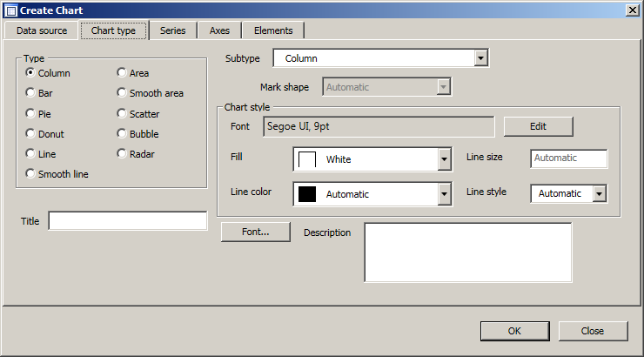Switch to the Data source tab

42,30
